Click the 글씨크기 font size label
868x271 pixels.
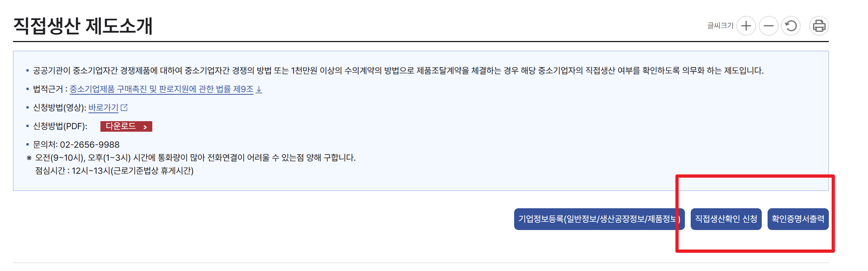click(720, 26)
